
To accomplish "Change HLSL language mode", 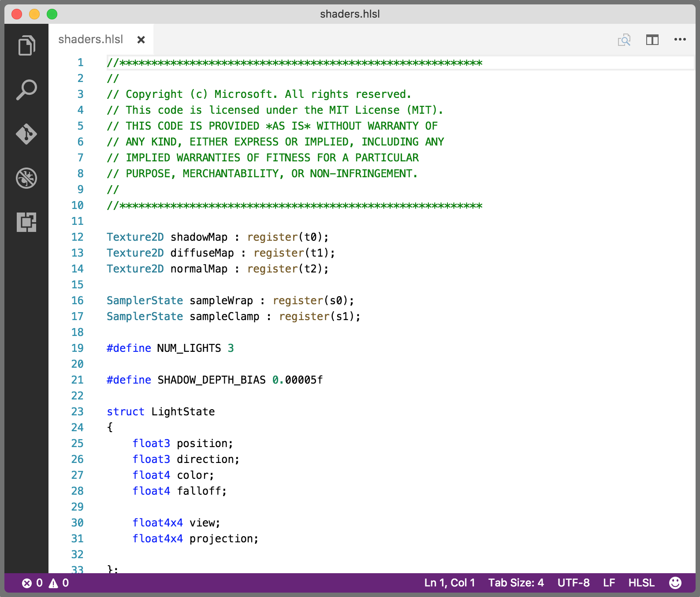I will click(641, 583).
